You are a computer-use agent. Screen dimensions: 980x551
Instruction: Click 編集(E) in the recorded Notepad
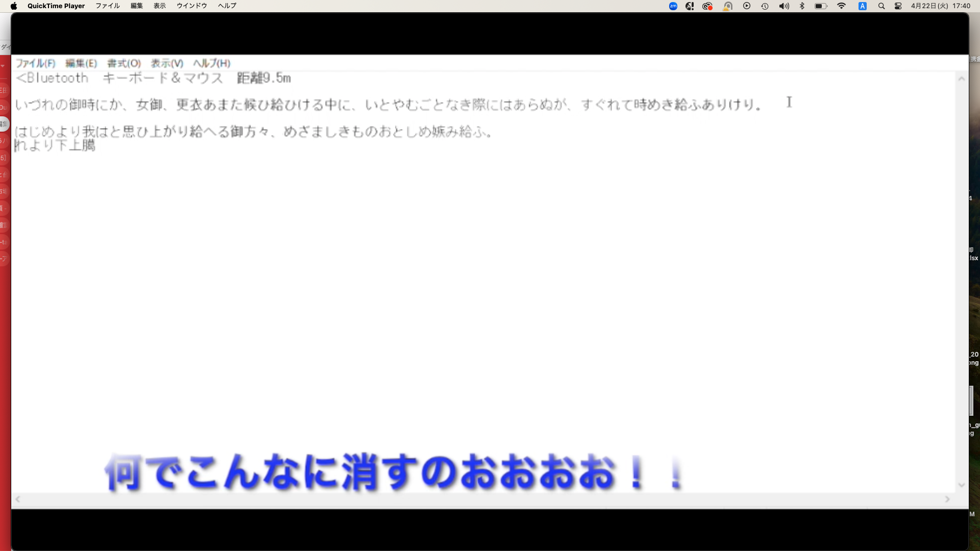pyautogui.click(x=81, y=63)
